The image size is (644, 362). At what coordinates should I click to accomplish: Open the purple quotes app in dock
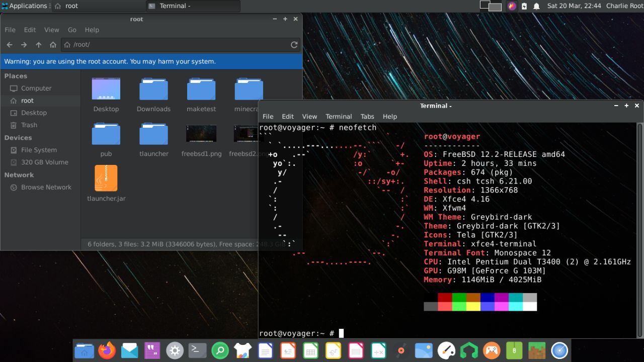coord(152,350)
